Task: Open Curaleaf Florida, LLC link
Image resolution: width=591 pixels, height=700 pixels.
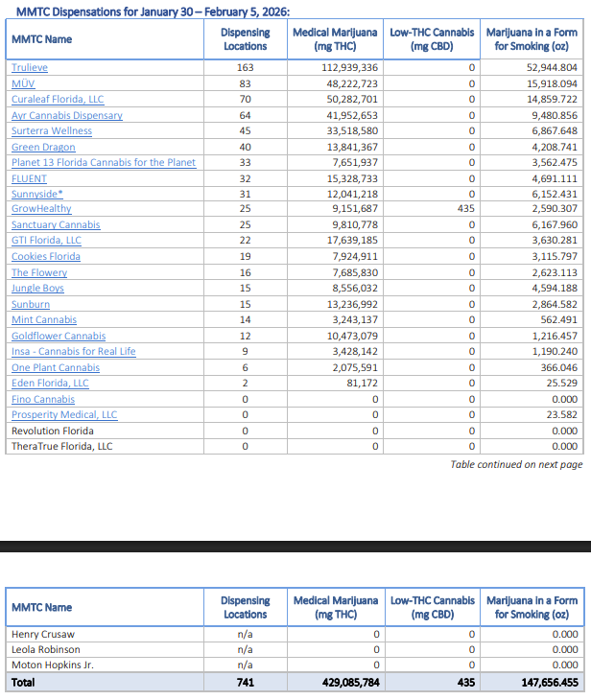Action: coord(58,100)
